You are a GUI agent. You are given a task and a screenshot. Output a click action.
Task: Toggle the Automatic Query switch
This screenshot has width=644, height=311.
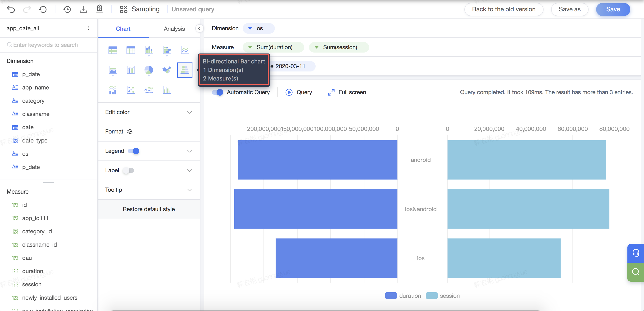(x=218, y=92)
